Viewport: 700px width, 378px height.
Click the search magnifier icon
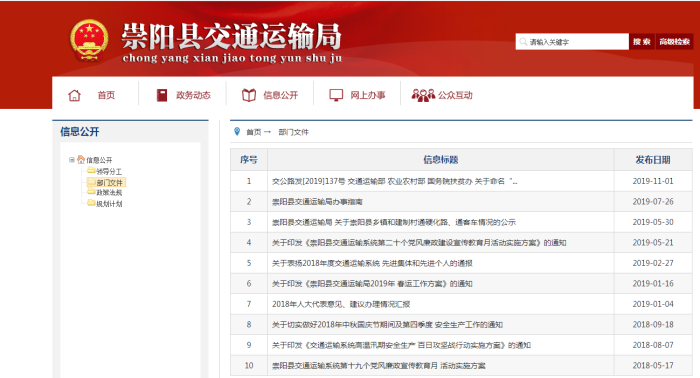[x=523, y=42]
